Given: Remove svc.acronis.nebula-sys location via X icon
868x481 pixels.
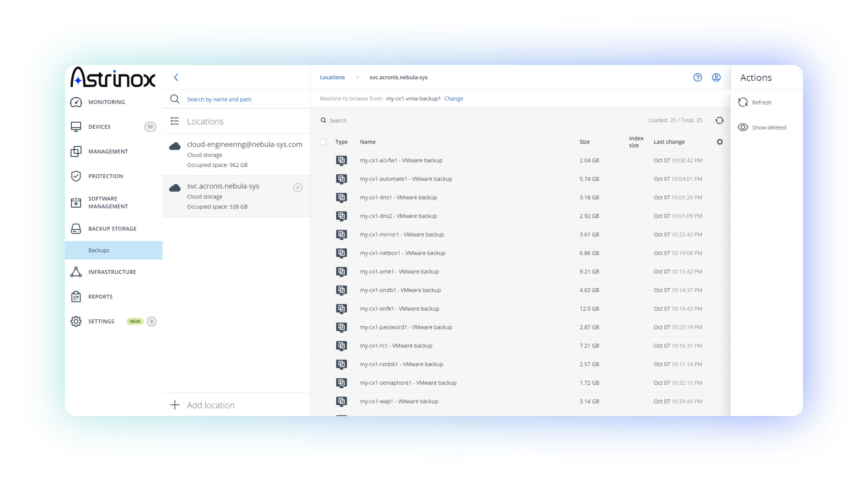Looking at the screenshot, I should point(298,187).
